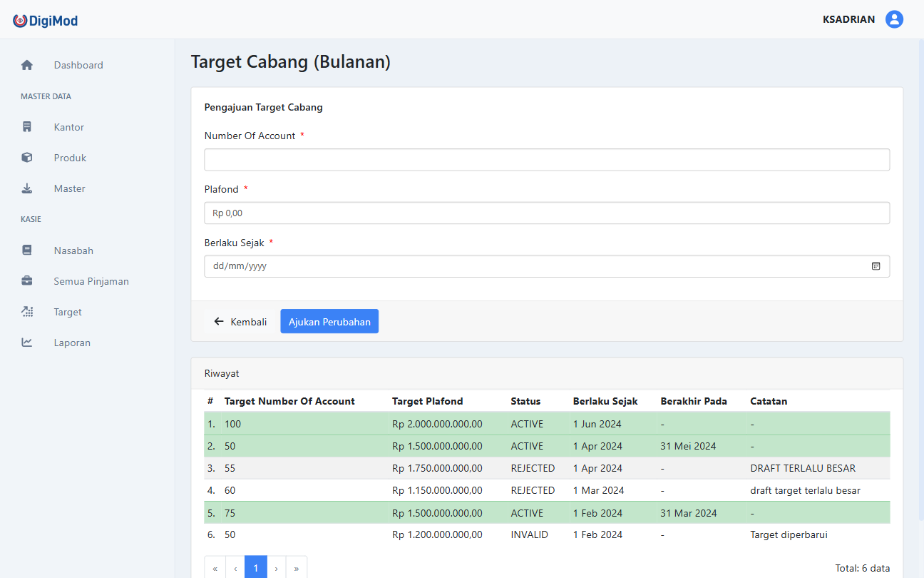
Task: Click the DigiMod logo
Action: click(46, 21)
